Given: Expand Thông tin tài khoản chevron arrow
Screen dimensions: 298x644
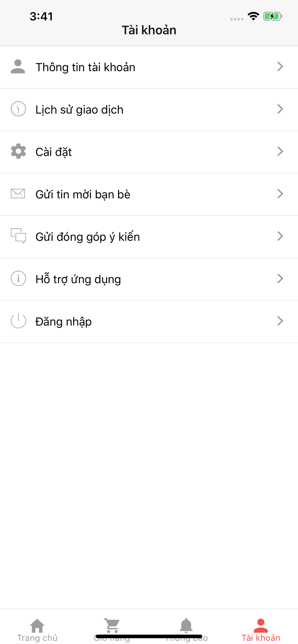Looking at the screenshot, I should [x=280, y=67].
